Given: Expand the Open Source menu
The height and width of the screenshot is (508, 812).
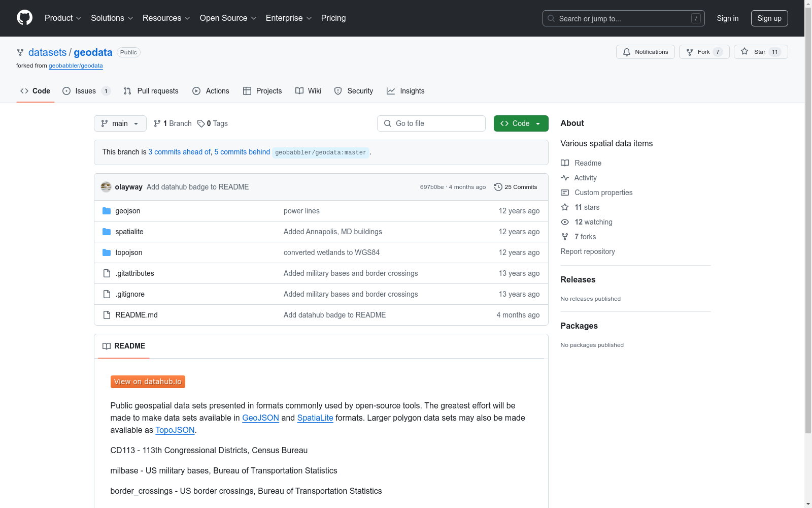Looking at the screenshot, I should point(228,18).
